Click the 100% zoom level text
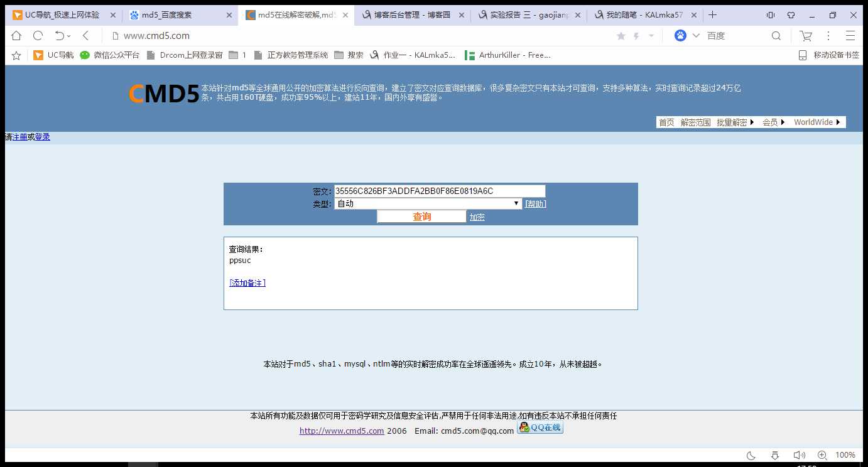The image size is (868, 467). 845,455
